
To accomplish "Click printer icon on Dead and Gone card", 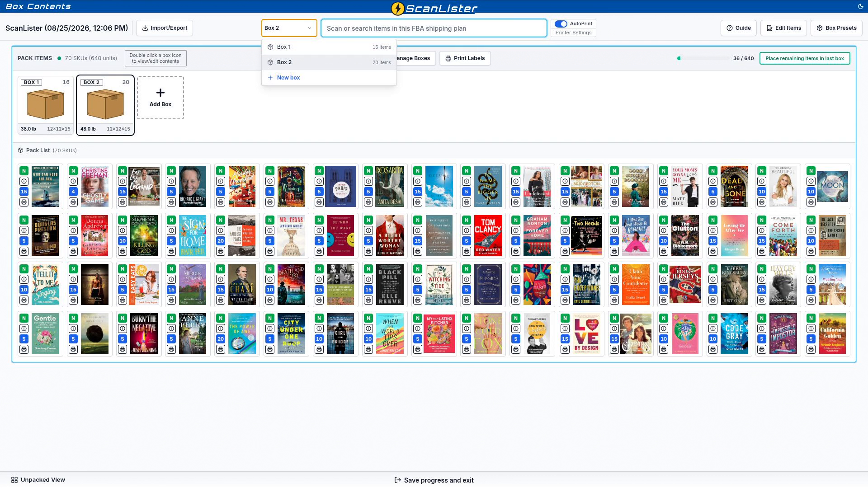I will [713, 202].
